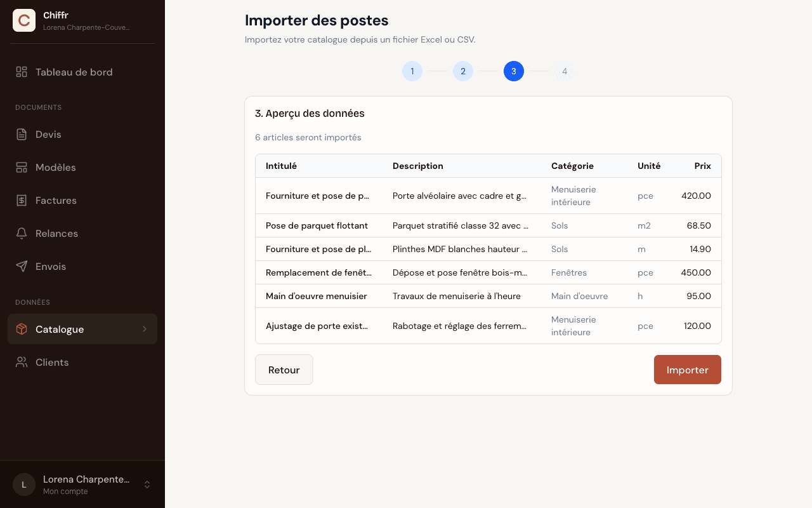Click the Relances bell icon
The image size is (812, 508).
click(x=22, y=233)
